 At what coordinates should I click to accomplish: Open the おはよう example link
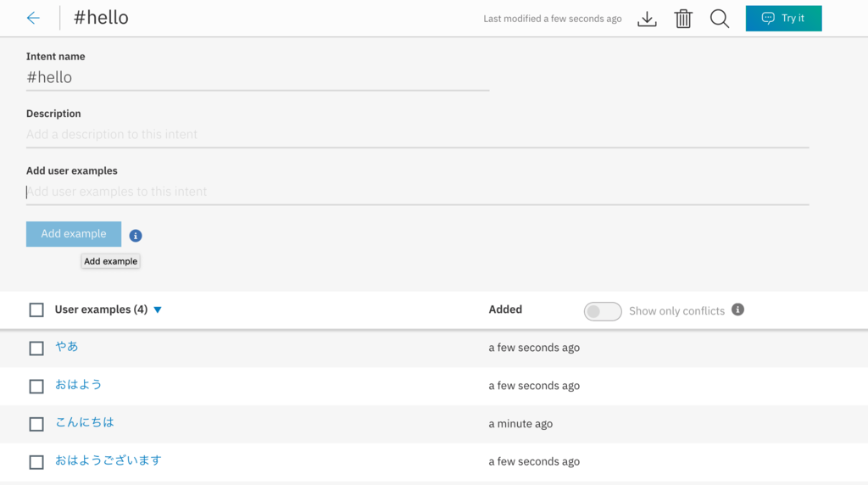78,384
